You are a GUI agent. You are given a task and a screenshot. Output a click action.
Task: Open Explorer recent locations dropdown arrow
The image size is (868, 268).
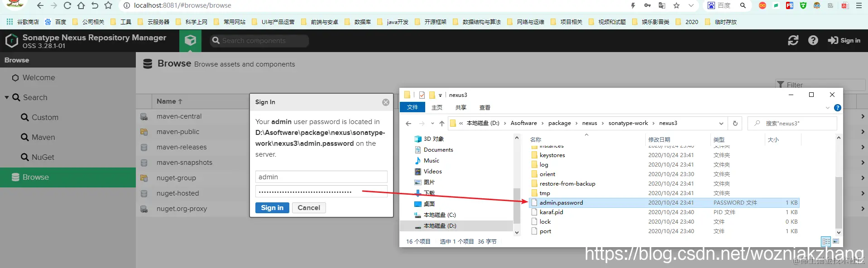pos(432,123)
